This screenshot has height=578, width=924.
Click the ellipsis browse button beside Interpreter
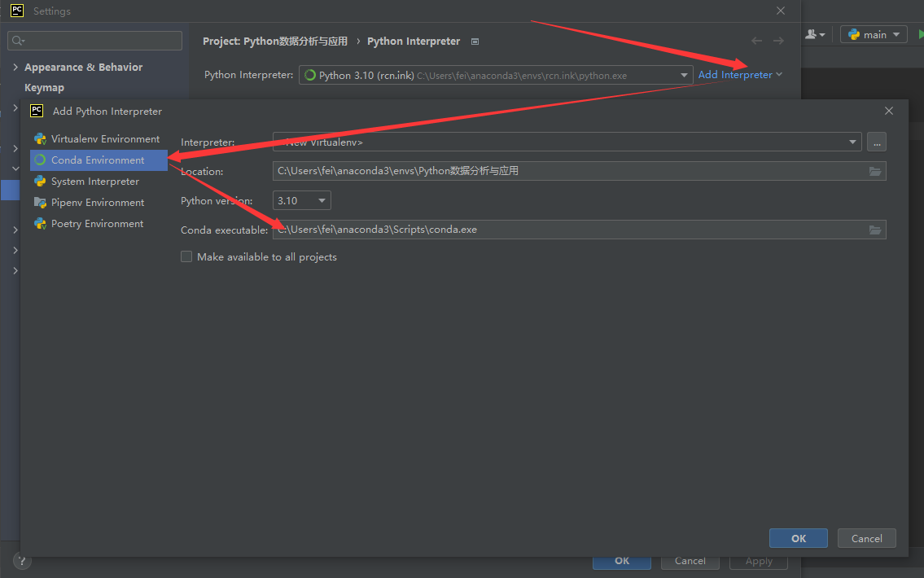click(877, 142)
